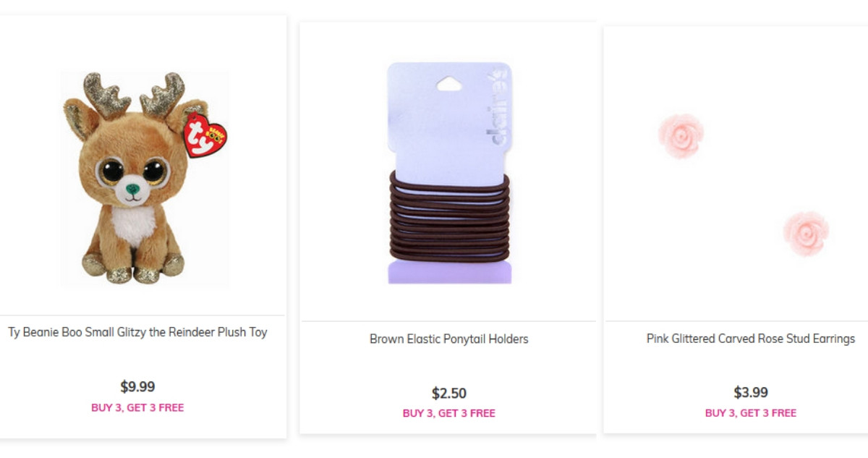Click the brown elastic bands bundle

[x=449, y=215]
